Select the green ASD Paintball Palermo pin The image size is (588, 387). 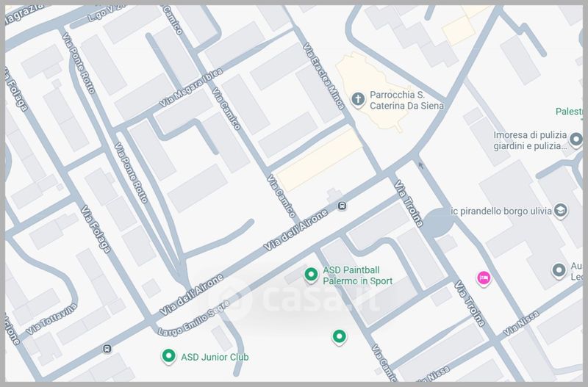(311, 275)
